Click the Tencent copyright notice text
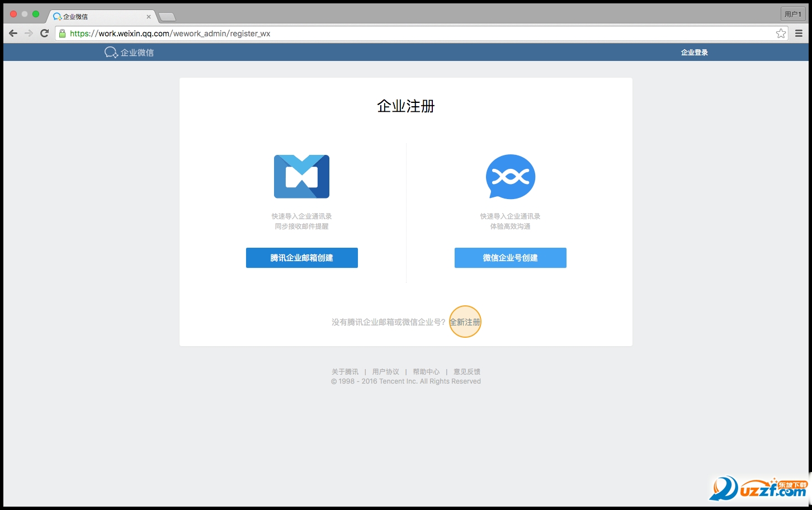This screenshot has height=510, width=812. [406, 381]
